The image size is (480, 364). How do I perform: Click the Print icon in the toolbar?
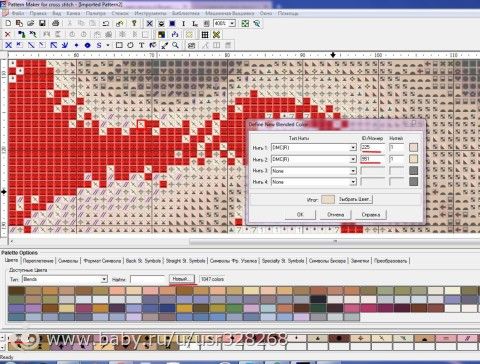pyautogui.click(x=55, y=23)
